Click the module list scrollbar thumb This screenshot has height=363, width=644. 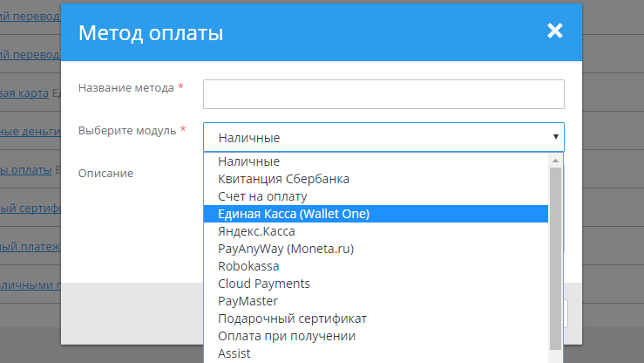[555, 257]
